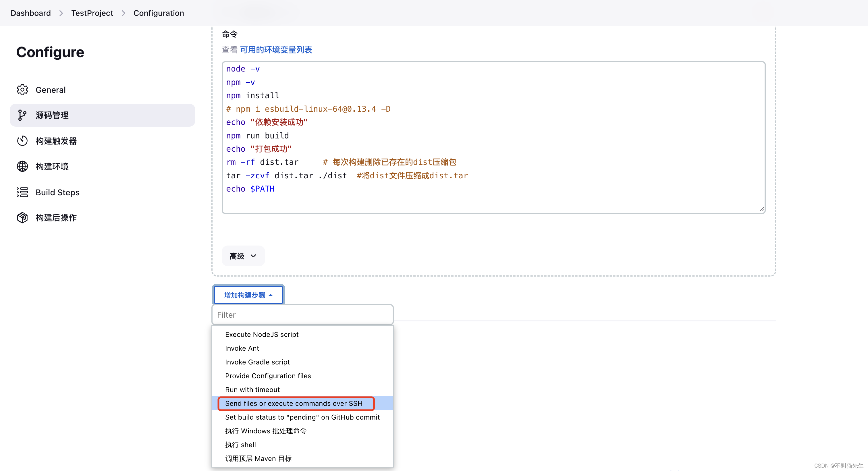The height and width of the screenshot is (471, 868).
Task: Click the 源码管理 branch icon
Action: [22, 115]
